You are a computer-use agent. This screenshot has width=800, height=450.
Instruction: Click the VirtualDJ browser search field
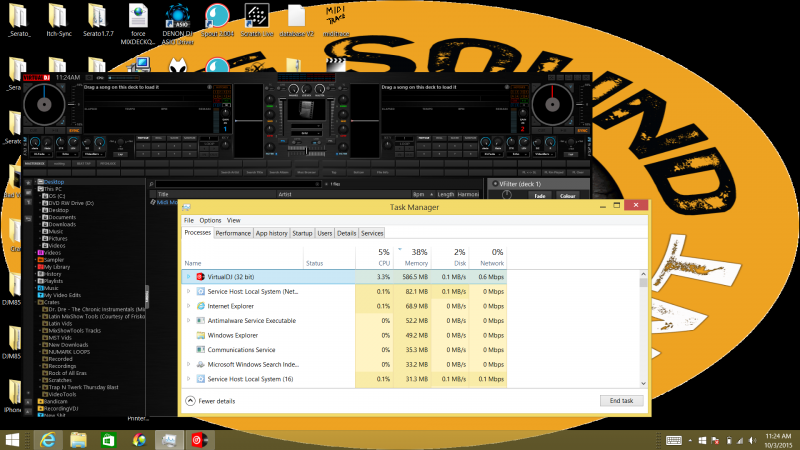click(239, 184)
